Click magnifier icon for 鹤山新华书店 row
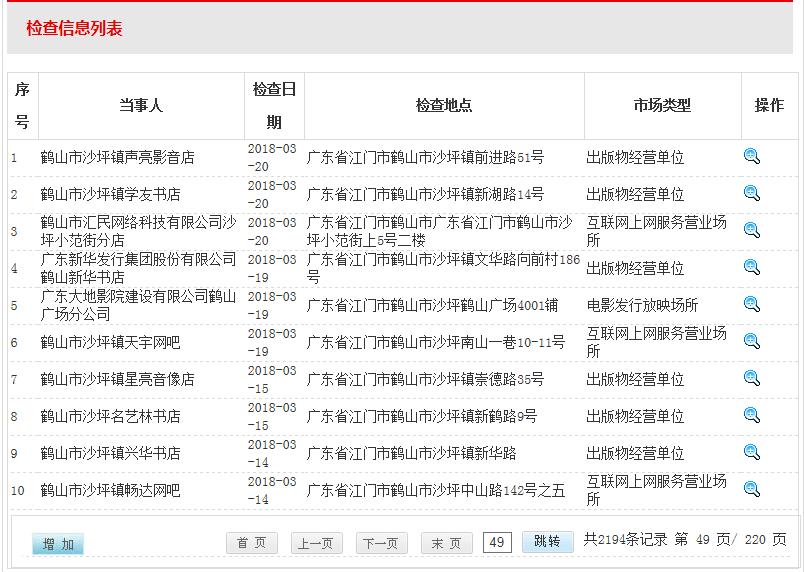This screenshot has height=572, width=804. click(752, 267)
